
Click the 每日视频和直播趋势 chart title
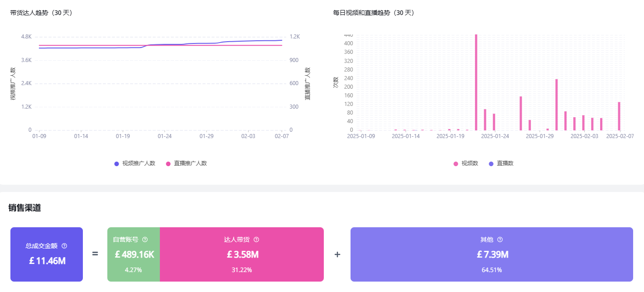(x=374, y=13)
